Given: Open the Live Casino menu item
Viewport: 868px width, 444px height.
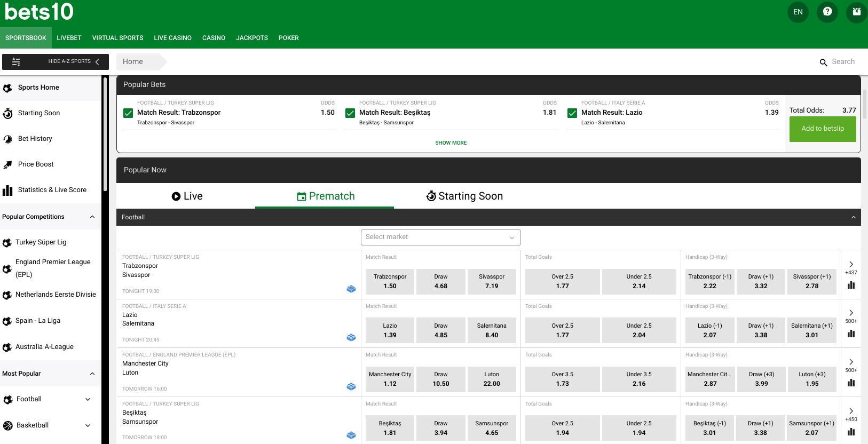Looking at the screenshot, I should [x=172, y=38].
